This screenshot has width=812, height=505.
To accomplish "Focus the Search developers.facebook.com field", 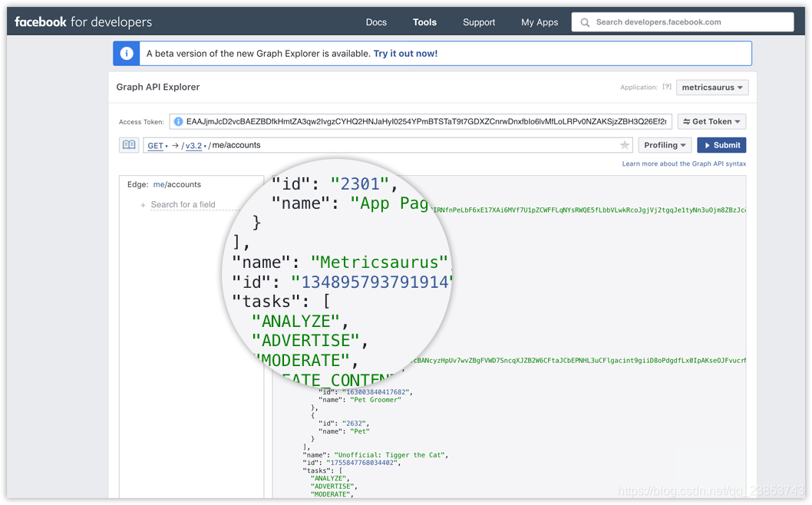I will pos(682,22).
